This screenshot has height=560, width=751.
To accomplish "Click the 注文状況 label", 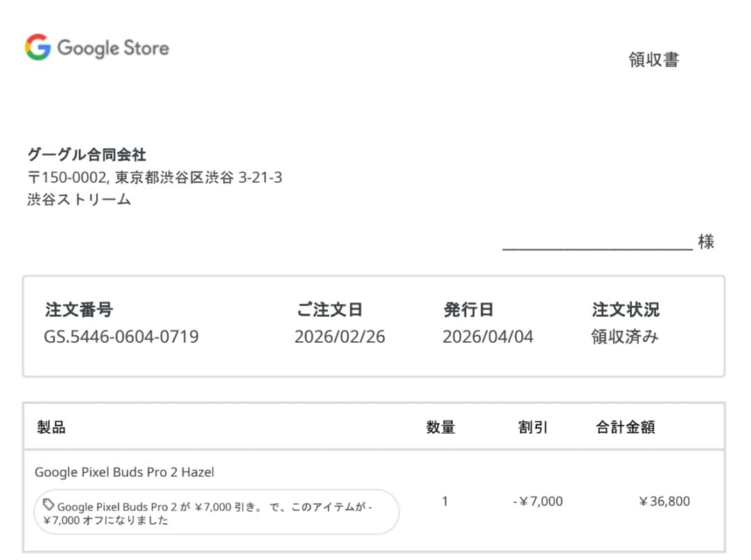I will tap(626, 310).
